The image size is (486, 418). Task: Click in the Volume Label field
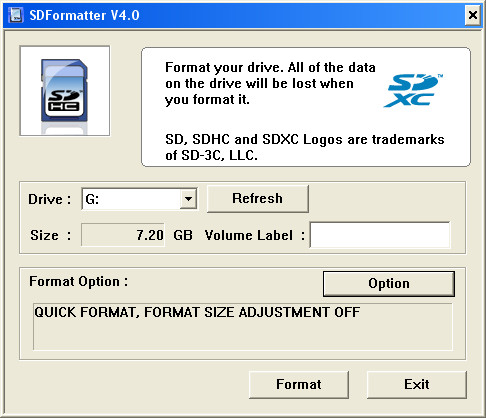click(x=380, y=235)
